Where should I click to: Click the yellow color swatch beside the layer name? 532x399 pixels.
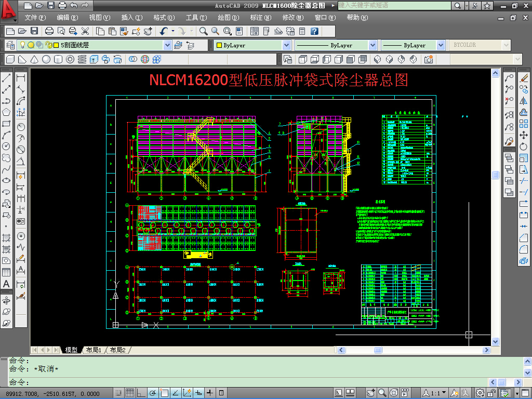(x=56, y=45)
